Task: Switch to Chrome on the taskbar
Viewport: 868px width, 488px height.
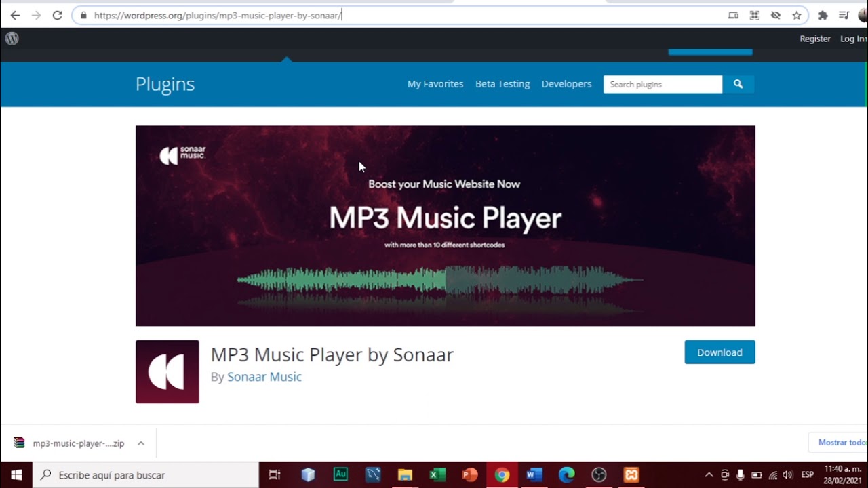Action: (x=502, y=475)
